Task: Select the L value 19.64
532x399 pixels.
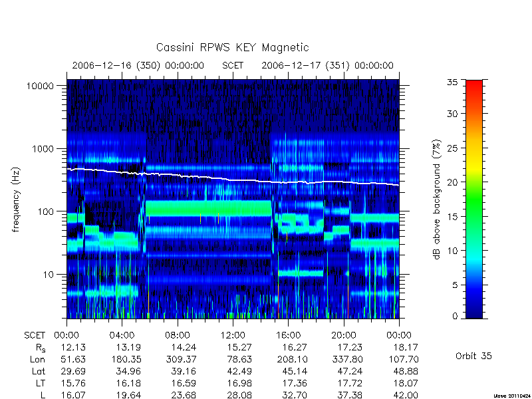Action: click(x=128, y=395)
